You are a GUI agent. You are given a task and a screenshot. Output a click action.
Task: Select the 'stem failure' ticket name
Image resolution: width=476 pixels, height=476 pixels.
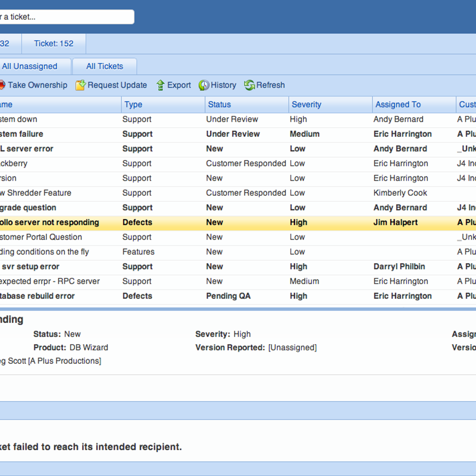(21, 134)
